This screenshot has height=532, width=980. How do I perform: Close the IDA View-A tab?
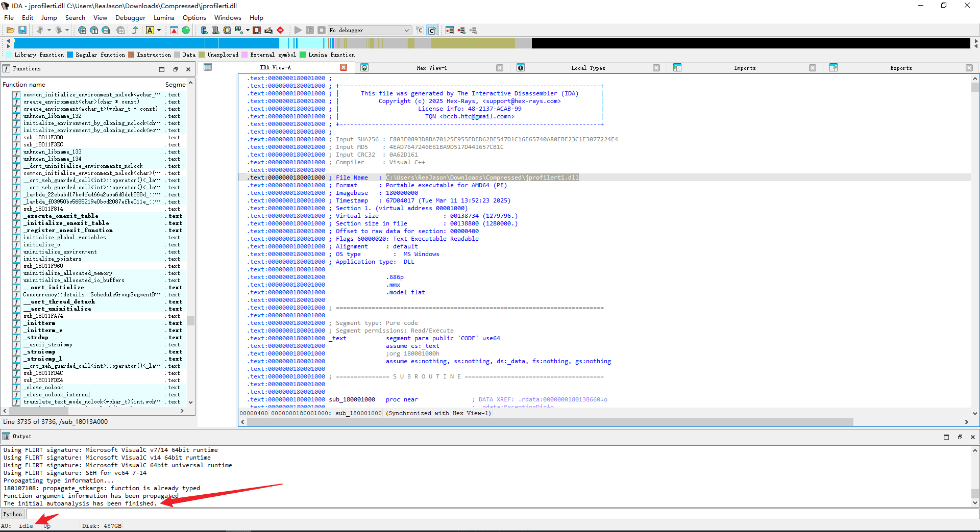tap(344, 67)
